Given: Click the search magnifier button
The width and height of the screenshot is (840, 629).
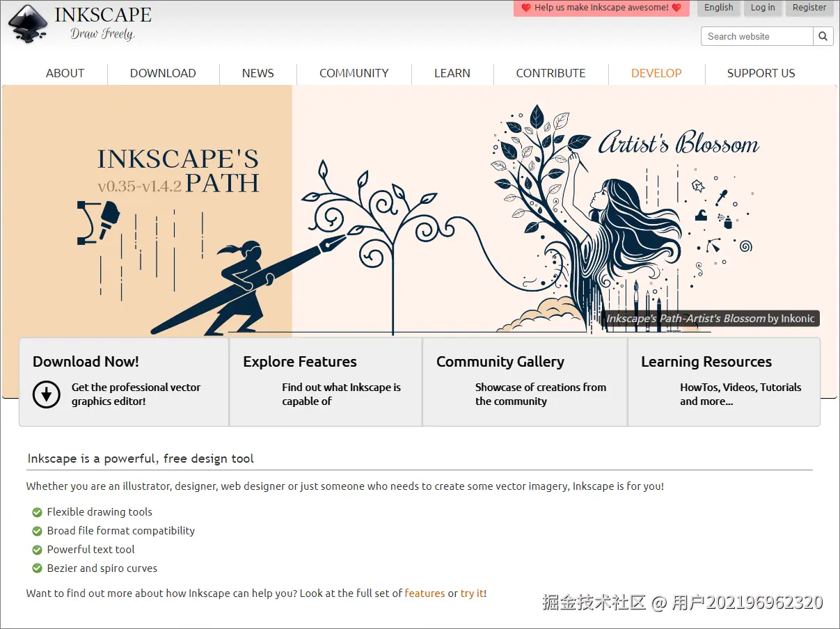Looking at the screenshot, I should tap(823, 36).
